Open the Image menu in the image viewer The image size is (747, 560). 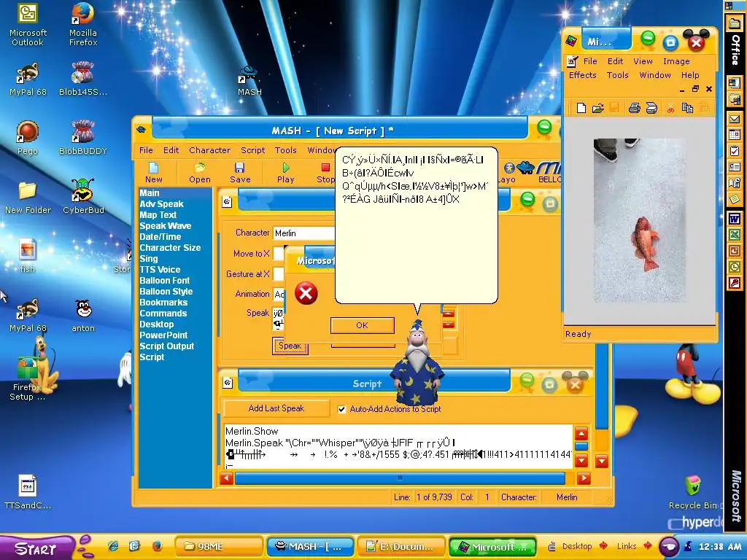click(676, 61)
